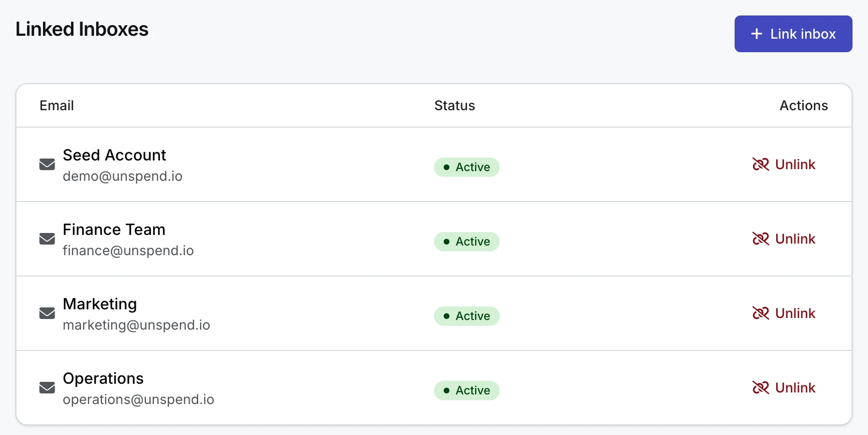Click the broken-link icon next to Finance Team Unlink
868x435 pixels.
pos(761,239)
